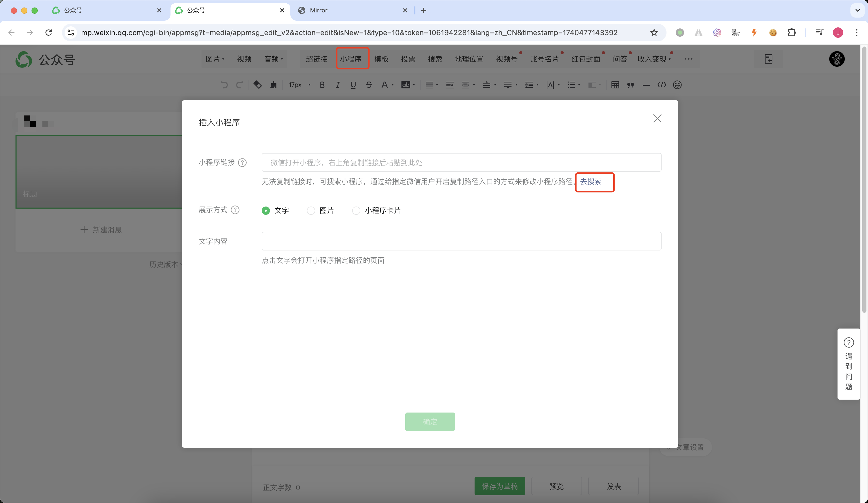Click 模板 in the insert menu
The width and height of the screenshot is (868, 503).
click(x=381, y=59)
